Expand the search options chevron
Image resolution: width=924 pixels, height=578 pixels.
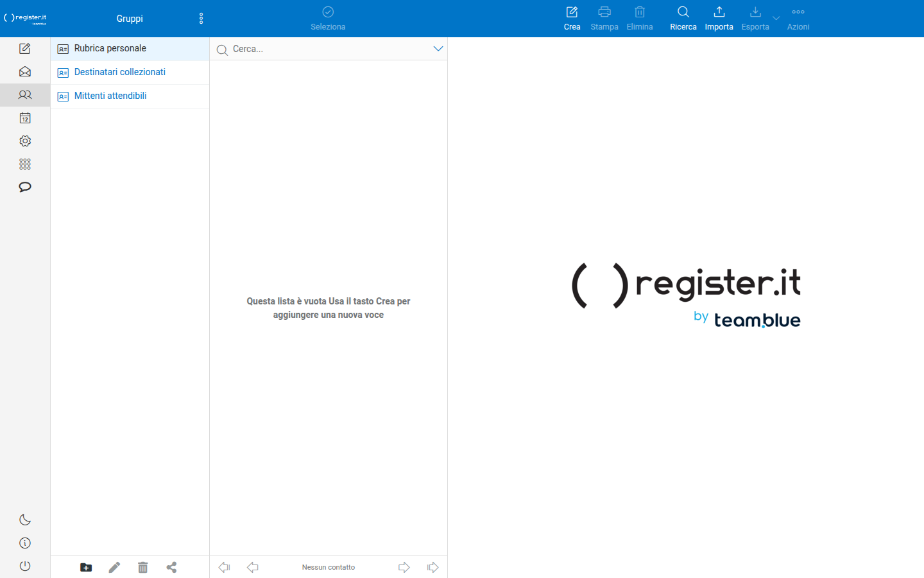(x=438, y=49)
